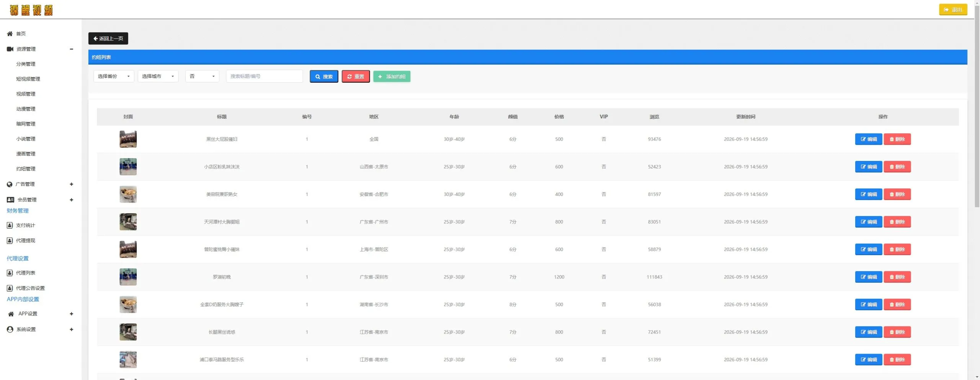Viewport: 980px width, 380px height.
Task: Edit the 湖南省-长沙市 row
Action: point(869,305)
